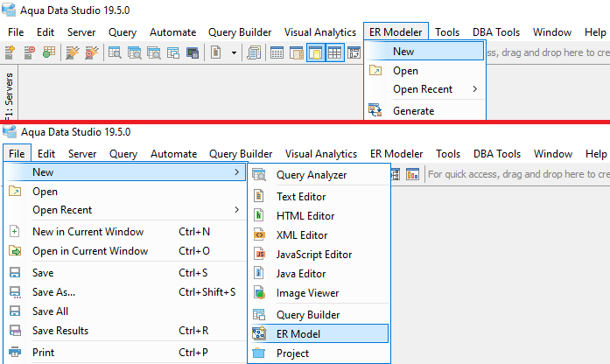Open a new XML Editor
This screenshot has width=610, height=364.
pos(303,235)
